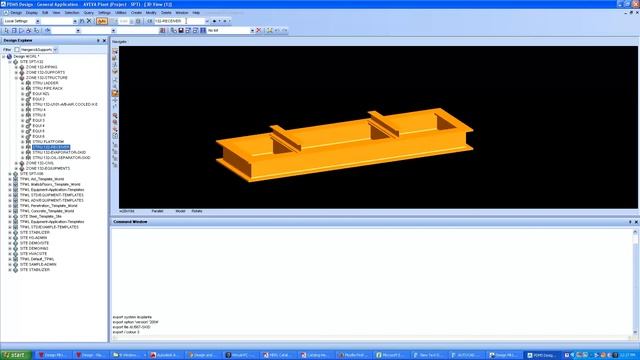Image resolution: width=640 pixels, height=360 pixels.
Task: Expand STRU PIPE RACK node
Action: click(x=23, y=88)
